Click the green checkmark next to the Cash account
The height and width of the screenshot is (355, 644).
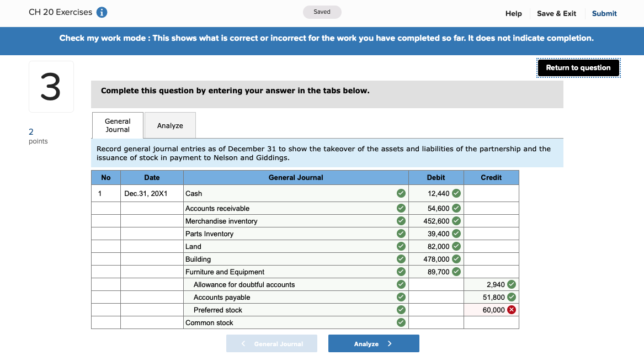tap(401, 193)
